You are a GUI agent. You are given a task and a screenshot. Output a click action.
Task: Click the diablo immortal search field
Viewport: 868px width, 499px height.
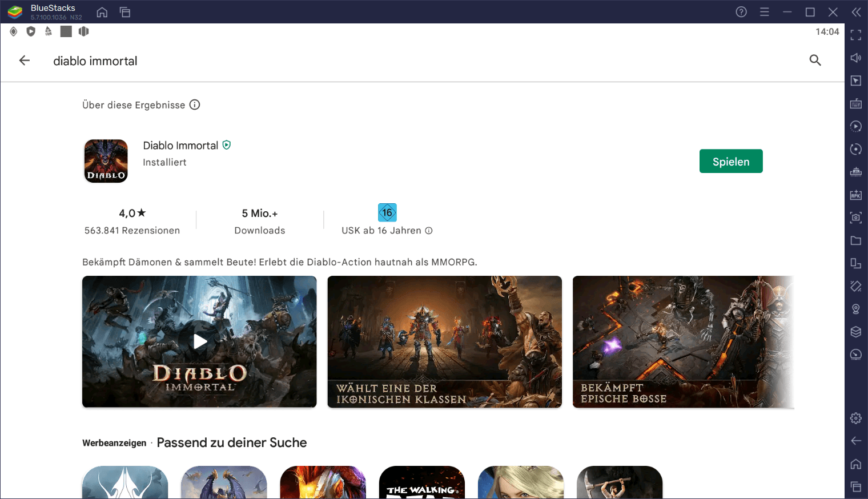(95, 61)
